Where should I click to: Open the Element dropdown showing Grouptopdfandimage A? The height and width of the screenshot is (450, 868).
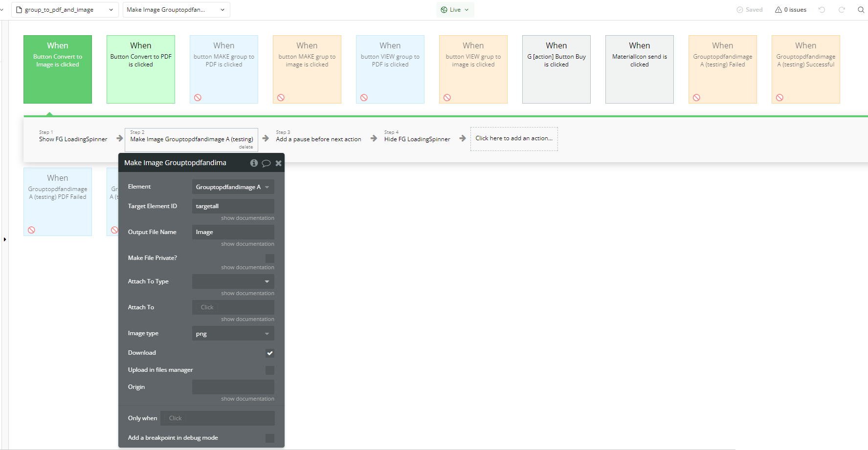pos(233,187)
